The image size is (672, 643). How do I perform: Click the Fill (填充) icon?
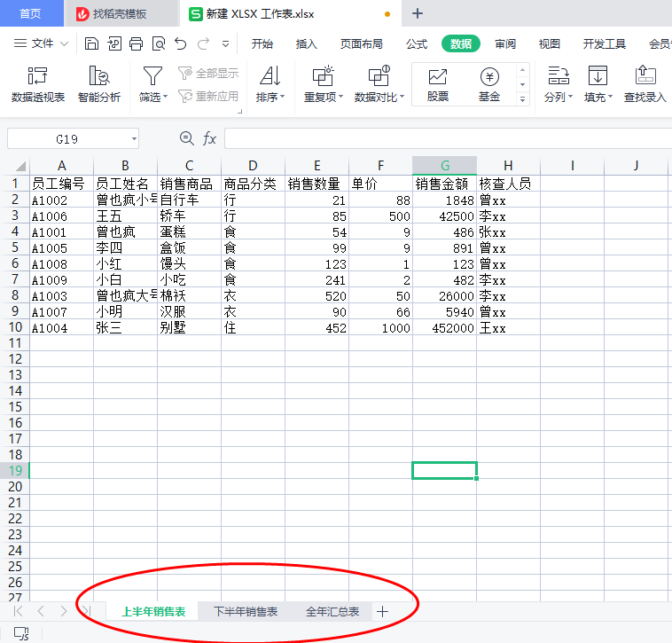(x=598, y=76)
